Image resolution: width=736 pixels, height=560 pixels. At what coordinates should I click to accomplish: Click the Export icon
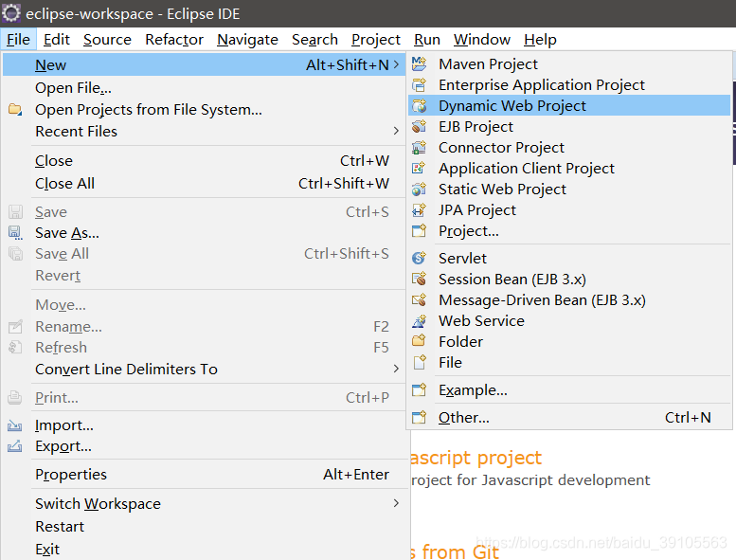click(15, 446)
